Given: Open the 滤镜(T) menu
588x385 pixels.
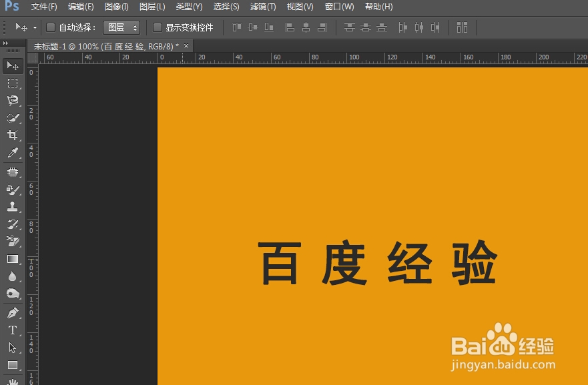Looking at the screenshot, I should click(263, 7).
